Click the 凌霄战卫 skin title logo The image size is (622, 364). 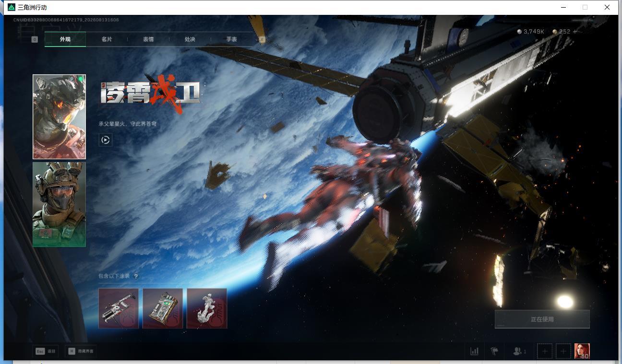[x=150, y=94]
